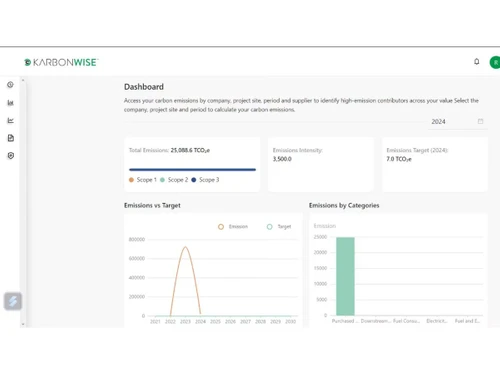This screenshot has width=500, height=375.
Task: Click the Emissions Intensity value 3,500.0
Action: pos(282,159)
